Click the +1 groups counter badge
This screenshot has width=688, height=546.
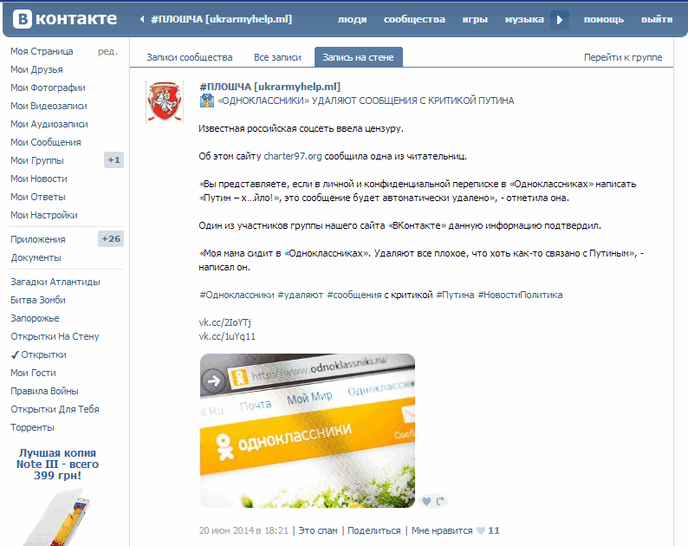coord(114,160)
